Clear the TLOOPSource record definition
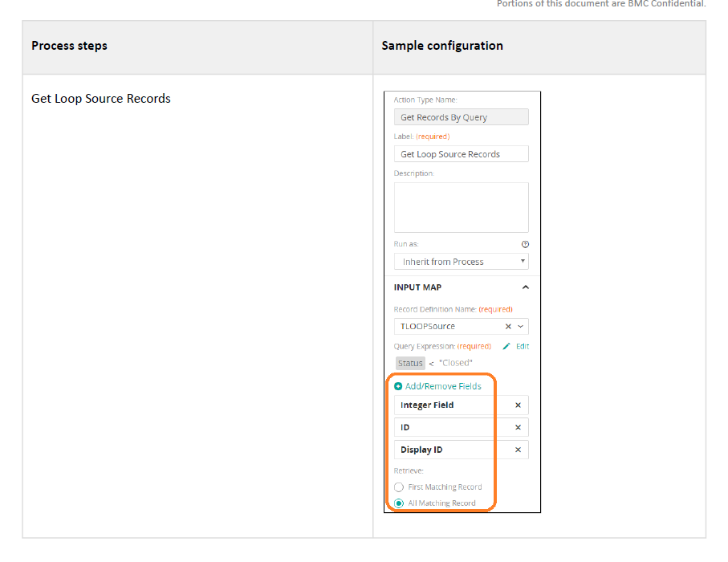728x562 pixels. click(508, 327)
